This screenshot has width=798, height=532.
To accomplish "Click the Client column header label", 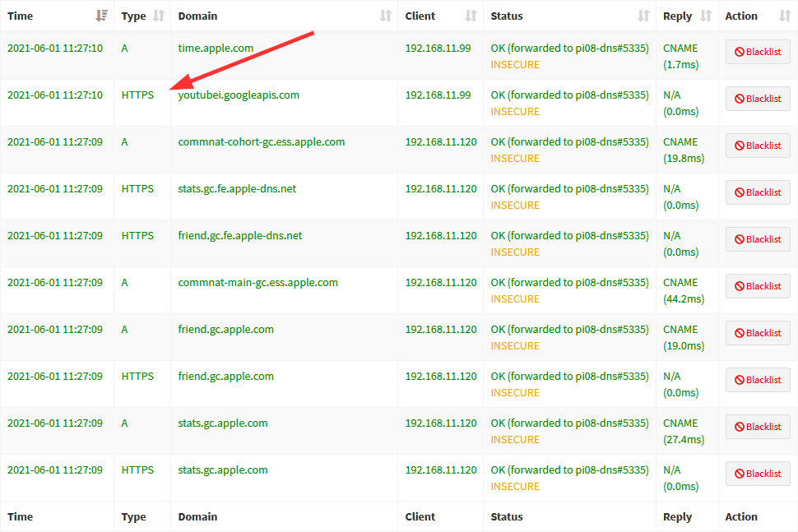I will click(420, 16).
